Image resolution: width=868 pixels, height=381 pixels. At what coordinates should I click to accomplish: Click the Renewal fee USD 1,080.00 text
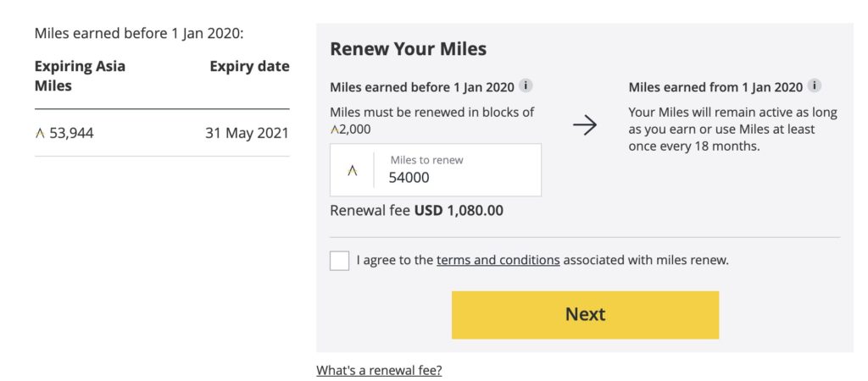(x=416, y=210)
